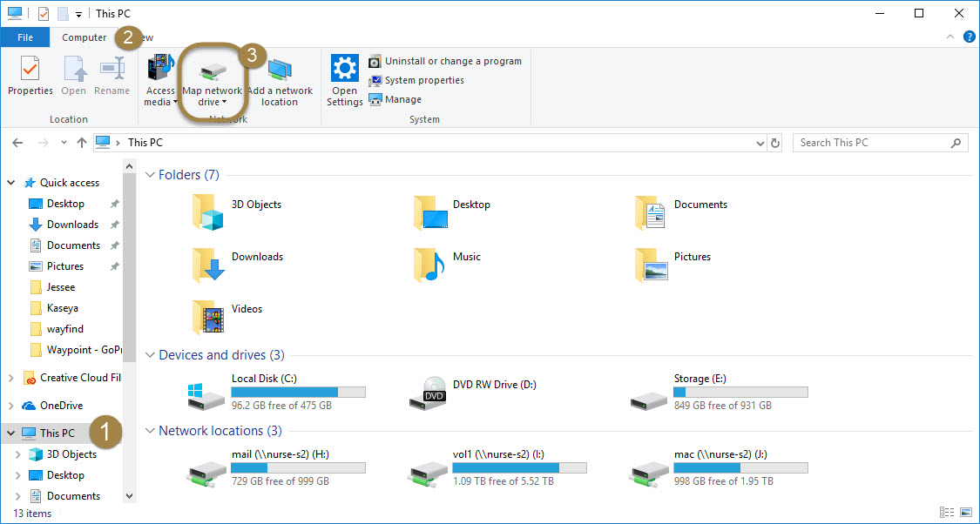The height and width of the screenshot is (524, 980).
Task: Collapse the Folders (7) group
Action: click(149, 176)
